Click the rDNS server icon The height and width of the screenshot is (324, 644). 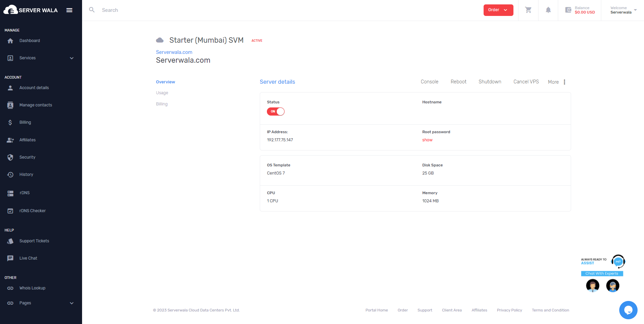10,193
